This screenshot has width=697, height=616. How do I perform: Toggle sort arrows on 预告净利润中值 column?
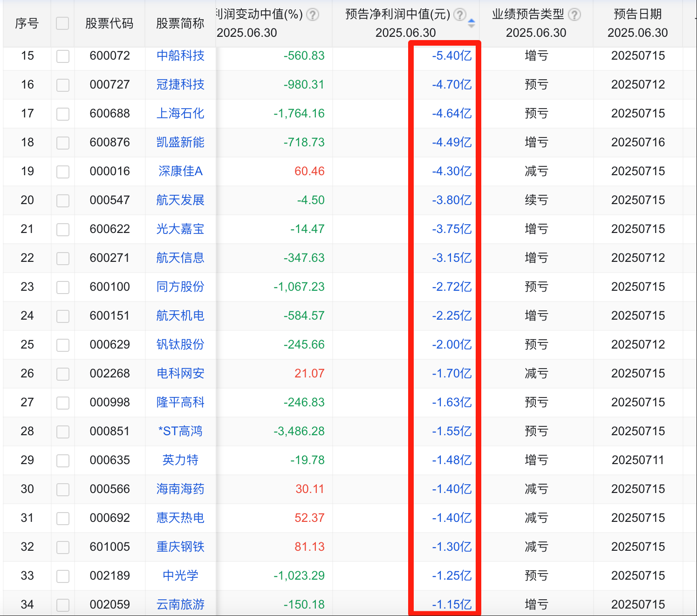click(x=471, y=23)
